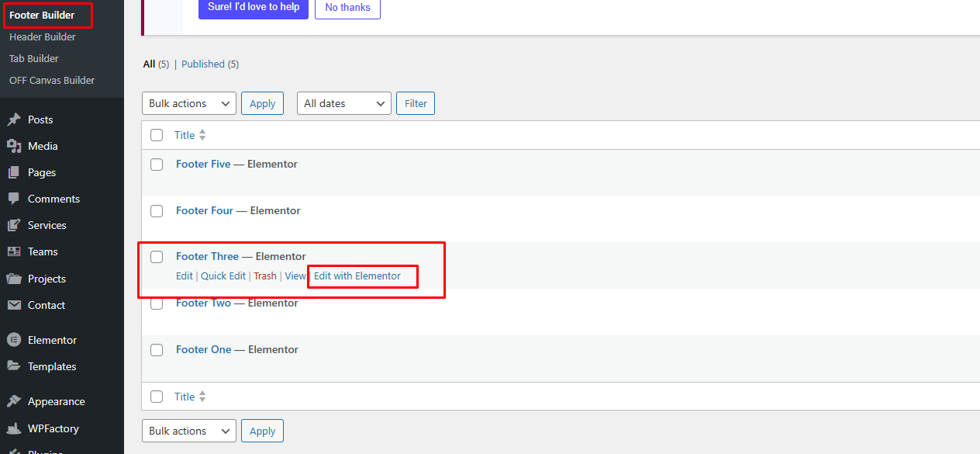Tick the Footer Five checkbox

157,165
